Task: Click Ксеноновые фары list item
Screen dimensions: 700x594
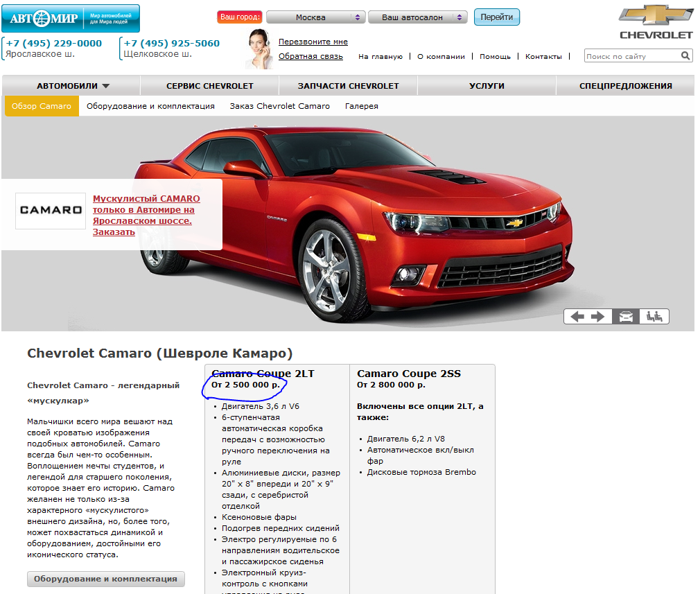Action: [x=259, y=517]
